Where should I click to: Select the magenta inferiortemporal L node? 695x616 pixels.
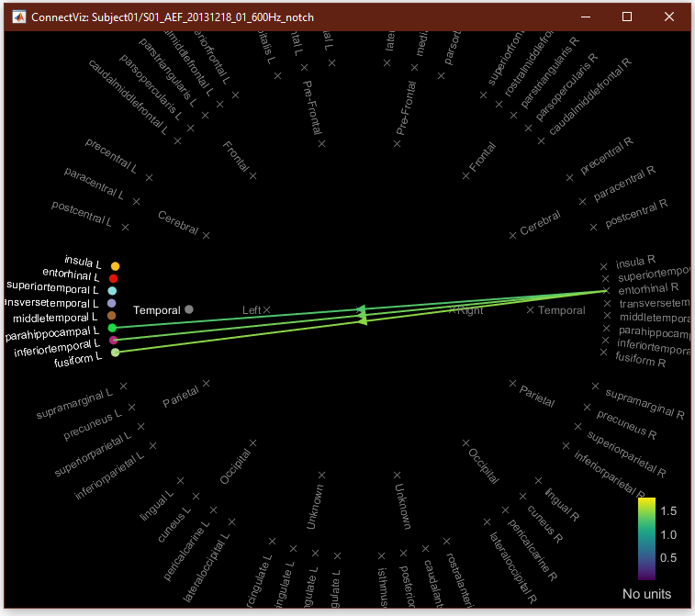pyautogui.click(x=113, y=340)
